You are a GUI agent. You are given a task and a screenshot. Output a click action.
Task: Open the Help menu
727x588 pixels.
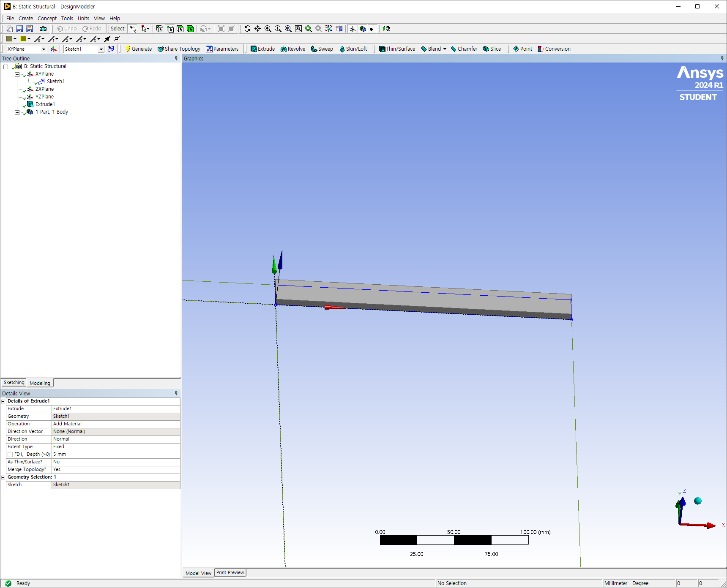(115, 19)
